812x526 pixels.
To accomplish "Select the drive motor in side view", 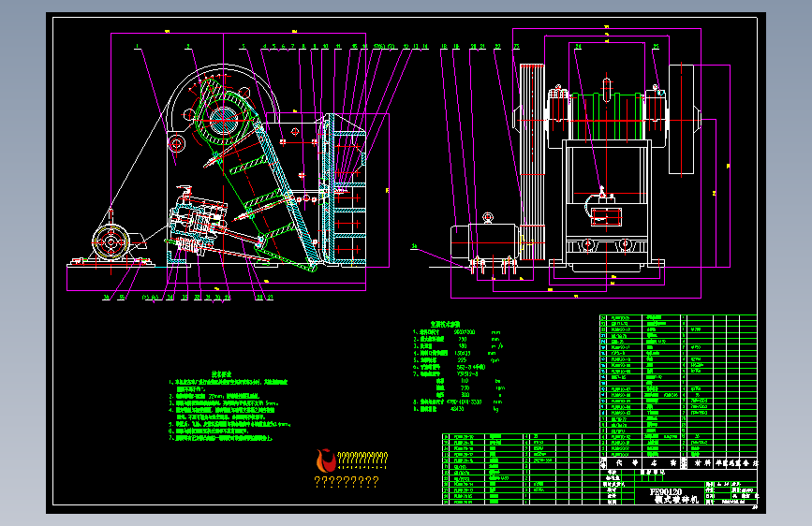I will click(x=111, y=242).
